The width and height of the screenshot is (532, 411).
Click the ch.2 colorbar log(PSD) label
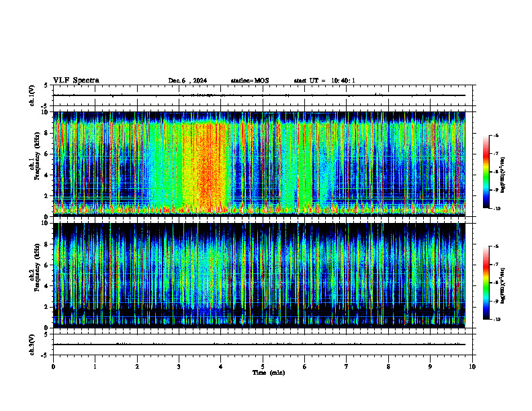pyautogui.click(x=503, y=286)
